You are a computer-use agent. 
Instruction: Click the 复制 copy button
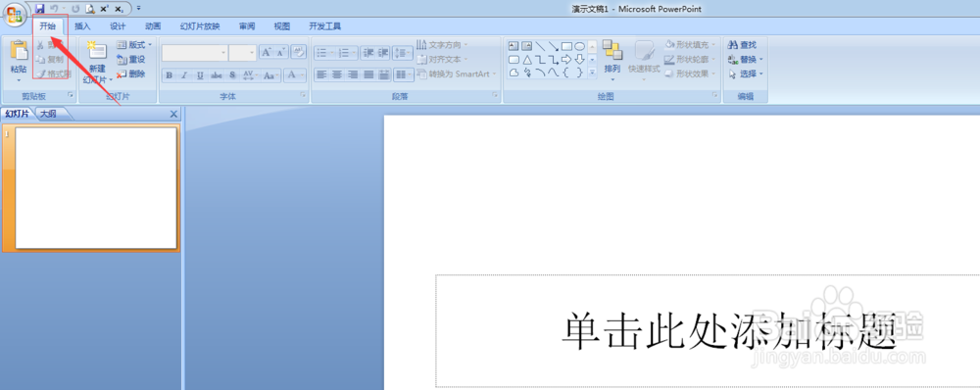tap(50, 60)
